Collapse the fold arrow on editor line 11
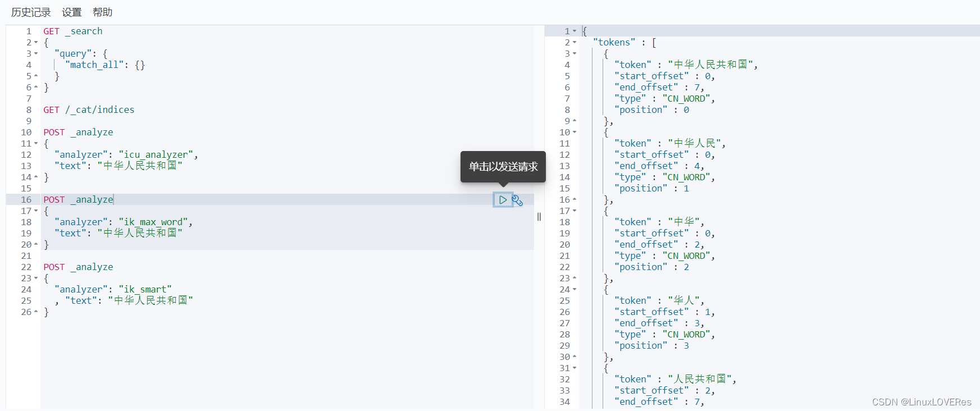This screenshot has height=411, width=980. click(36, 144)
